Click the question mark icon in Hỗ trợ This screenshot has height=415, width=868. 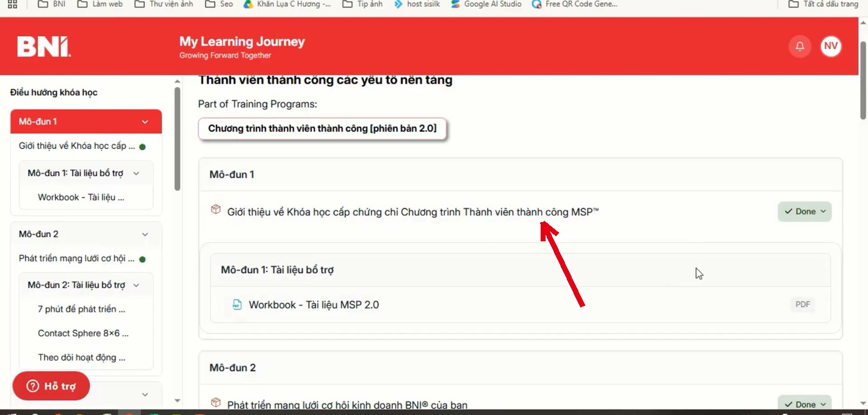pos(33,386)
